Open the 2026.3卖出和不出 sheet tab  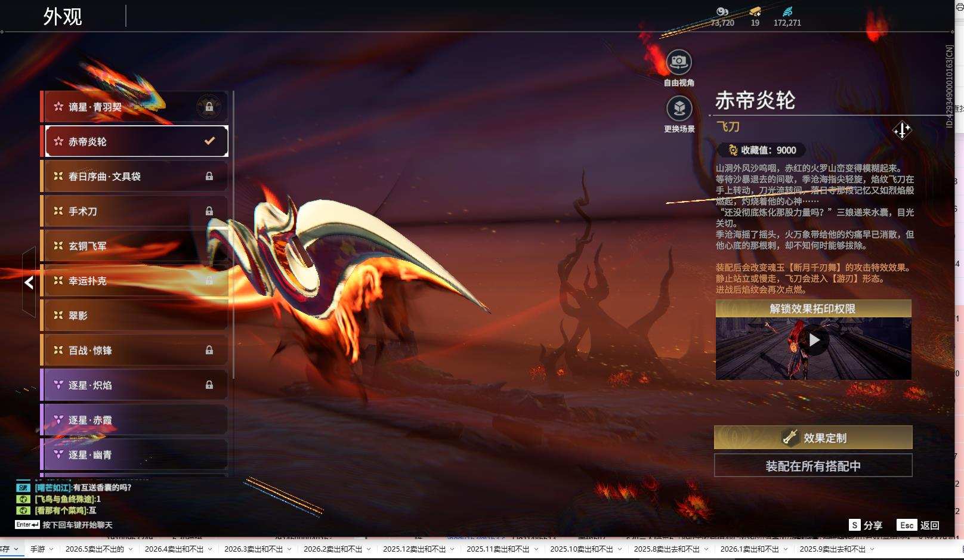254,549
